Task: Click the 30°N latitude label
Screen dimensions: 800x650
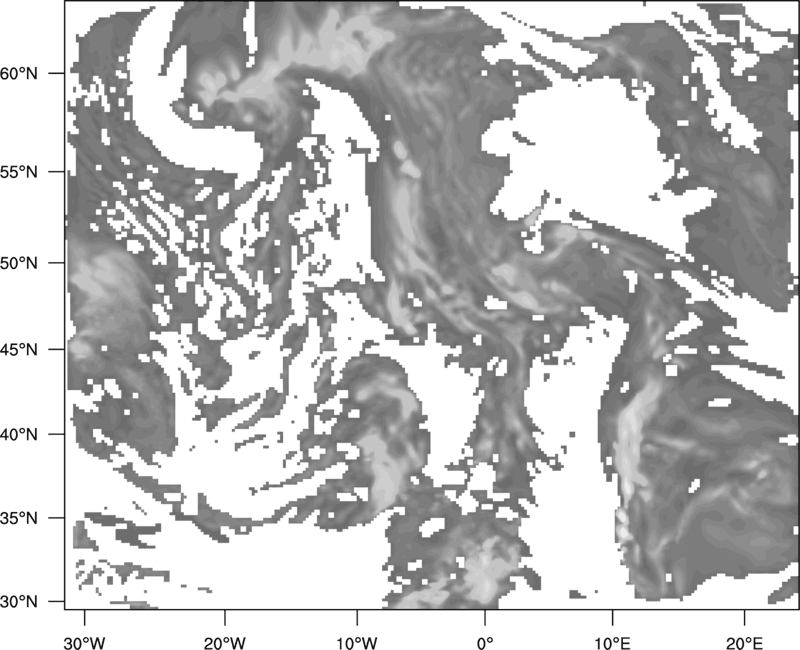Action: tap(19, 602)
